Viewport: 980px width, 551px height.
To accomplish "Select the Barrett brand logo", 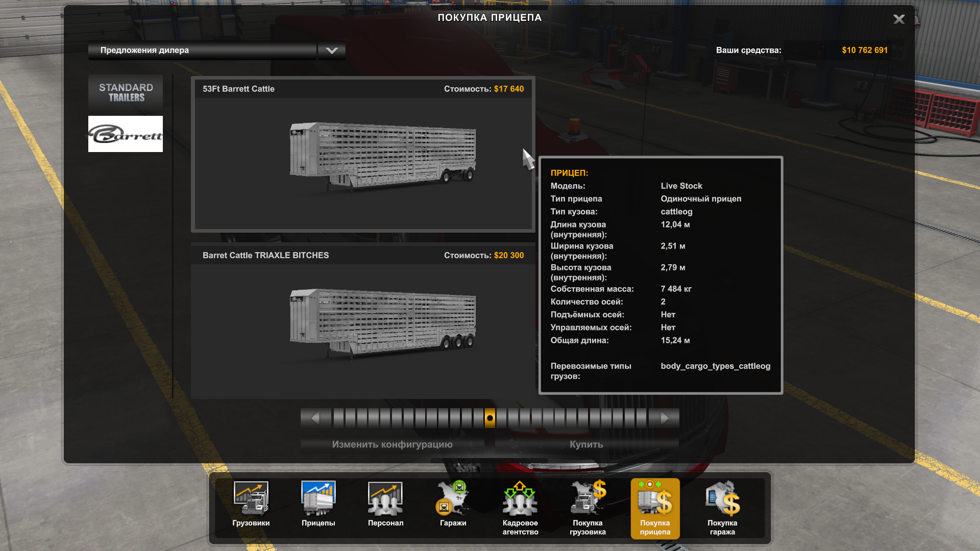I will tap(126, 134).
